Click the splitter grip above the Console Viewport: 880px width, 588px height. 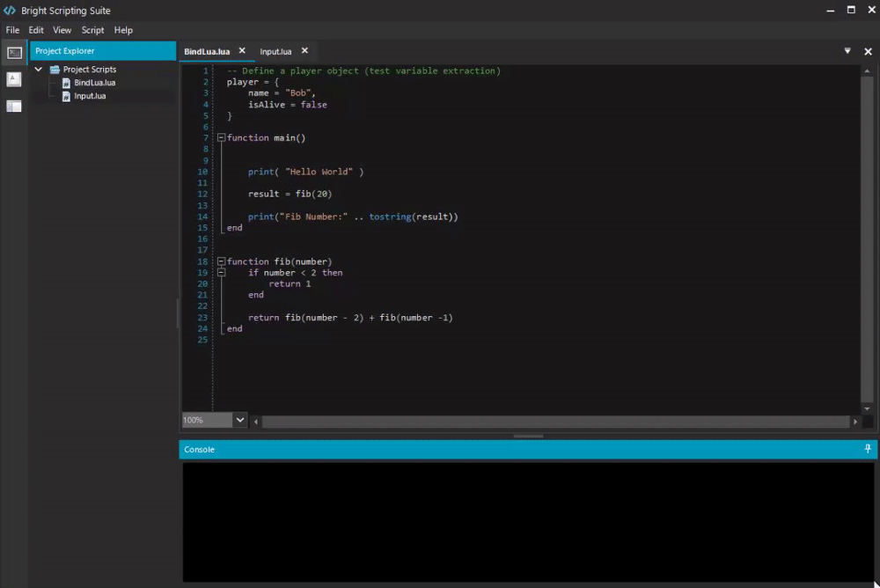[x=528, y=437]
